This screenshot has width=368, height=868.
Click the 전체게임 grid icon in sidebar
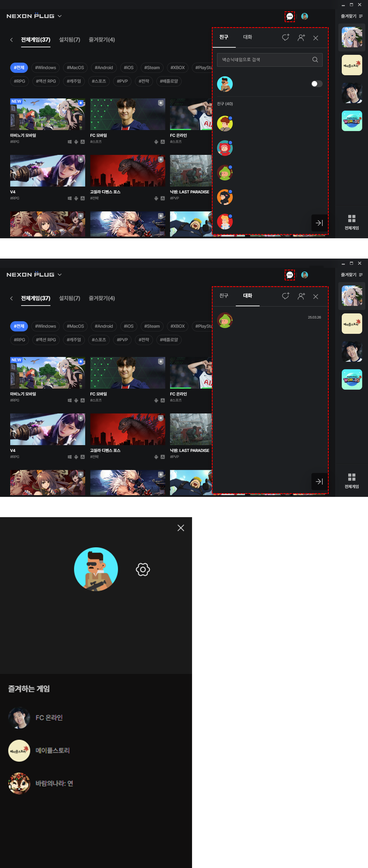351,222
